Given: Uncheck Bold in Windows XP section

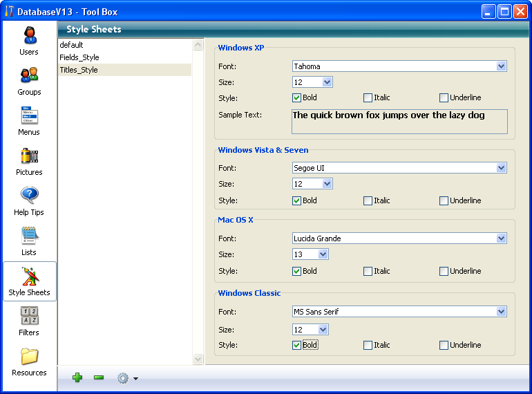Looking at the screenshot, I should [x=297, y=98].
